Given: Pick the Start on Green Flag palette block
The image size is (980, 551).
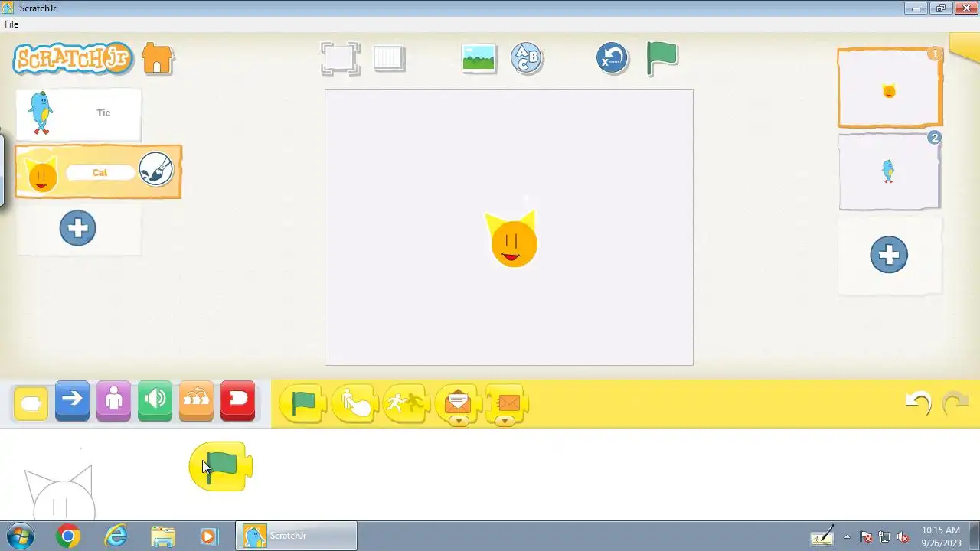Looking at the screenshot, I should (303, 403).
